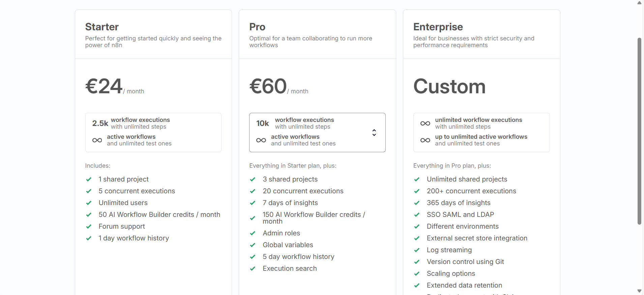Open the Pro workflow executions selector arrows
This screenshot has height=295, width=644.
coord(374,133)
